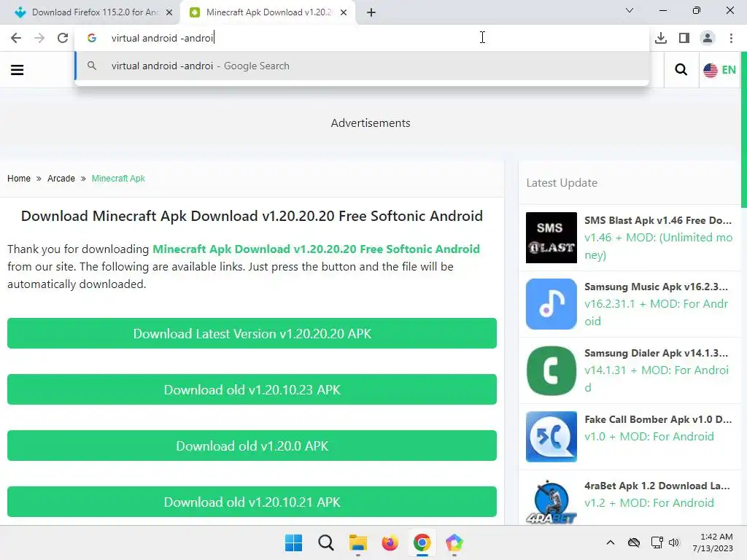Show hidden system tray icons
This screenshot has width=747, height=560.
pos(611,542)
